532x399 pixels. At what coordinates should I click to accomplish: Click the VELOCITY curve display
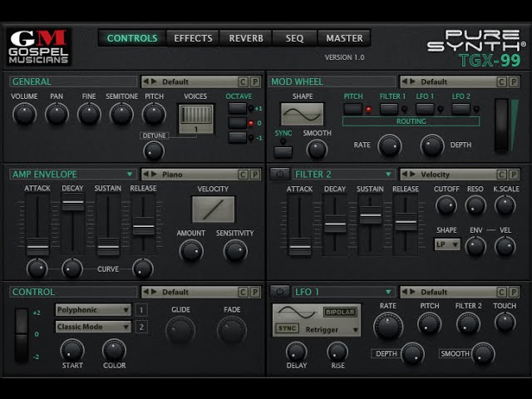coord(213,209)
